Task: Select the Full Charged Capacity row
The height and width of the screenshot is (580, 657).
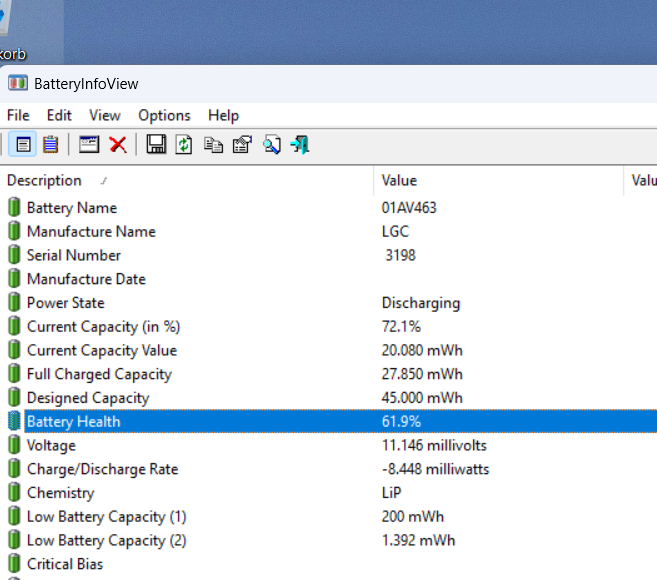Action: click(x=328, y=374)
